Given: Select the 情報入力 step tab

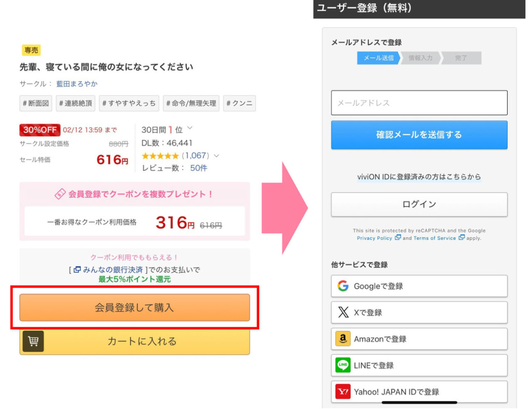Looking at the screenshot, I should [x=420, y=58].
